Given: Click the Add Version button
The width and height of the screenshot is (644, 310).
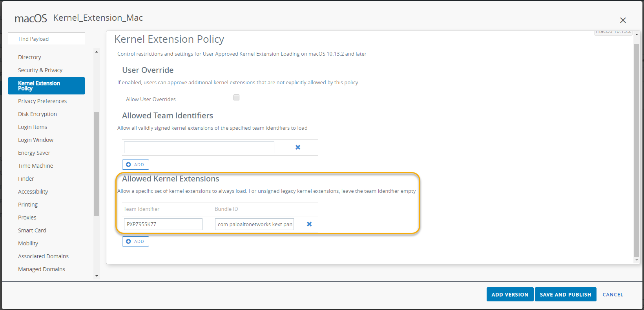Looking at the screenshot, I should (510, 295).
